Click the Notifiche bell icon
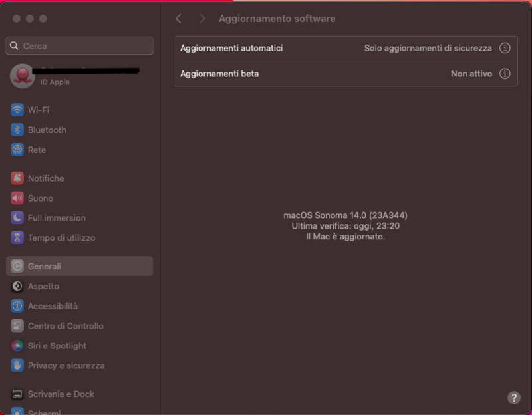532x415 pixels. point(17,178)
